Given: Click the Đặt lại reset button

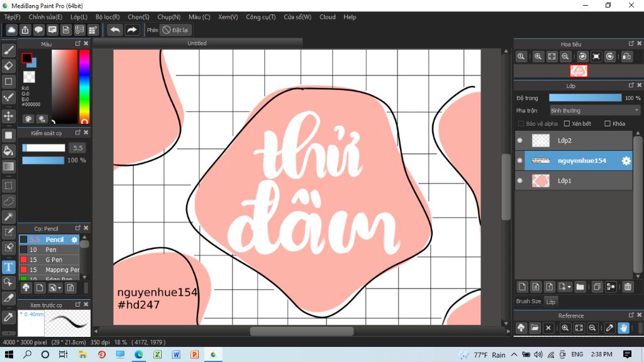Looking at the screenshot, I should 176,30.
